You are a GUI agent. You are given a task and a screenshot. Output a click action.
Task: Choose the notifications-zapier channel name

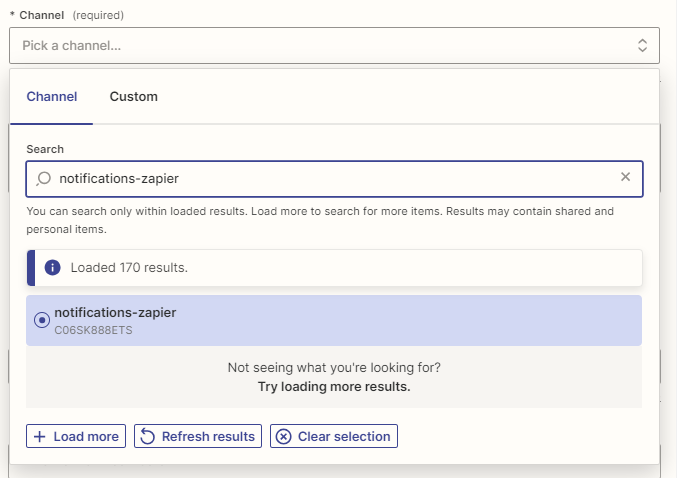tap(115, 312)
